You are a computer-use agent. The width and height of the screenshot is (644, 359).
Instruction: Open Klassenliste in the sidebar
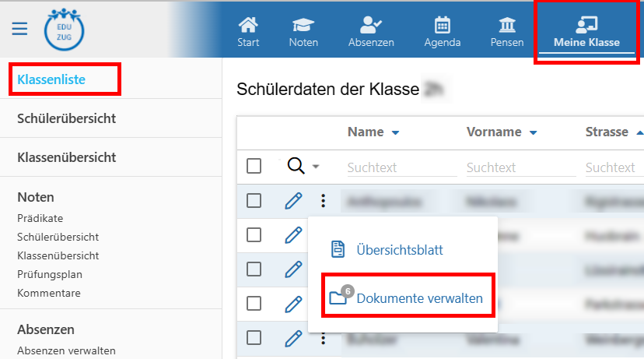coord(51,79)
